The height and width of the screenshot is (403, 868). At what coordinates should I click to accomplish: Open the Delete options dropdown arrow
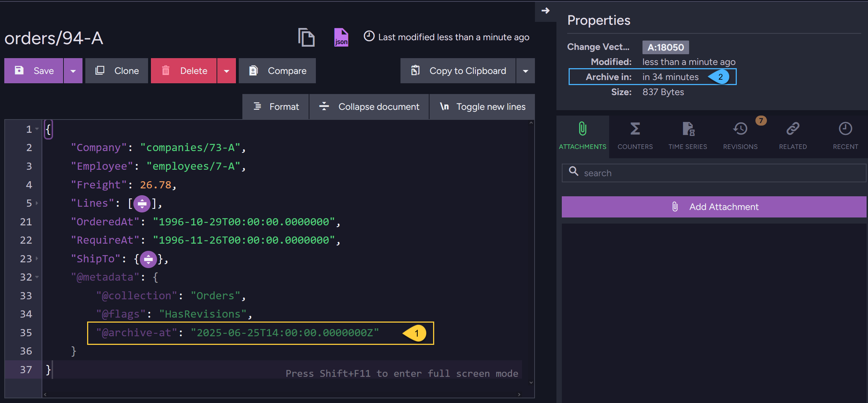[227, 71]
